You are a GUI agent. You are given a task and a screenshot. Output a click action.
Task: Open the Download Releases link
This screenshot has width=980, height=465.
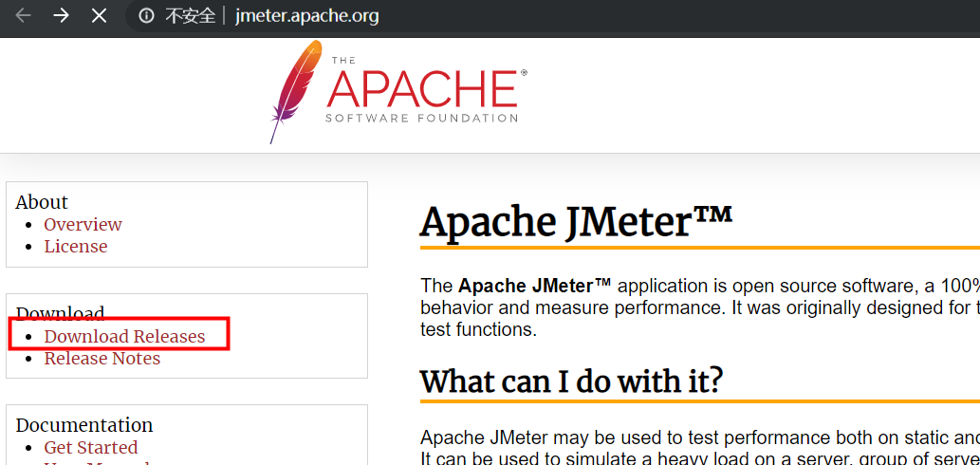click(124, 336)
